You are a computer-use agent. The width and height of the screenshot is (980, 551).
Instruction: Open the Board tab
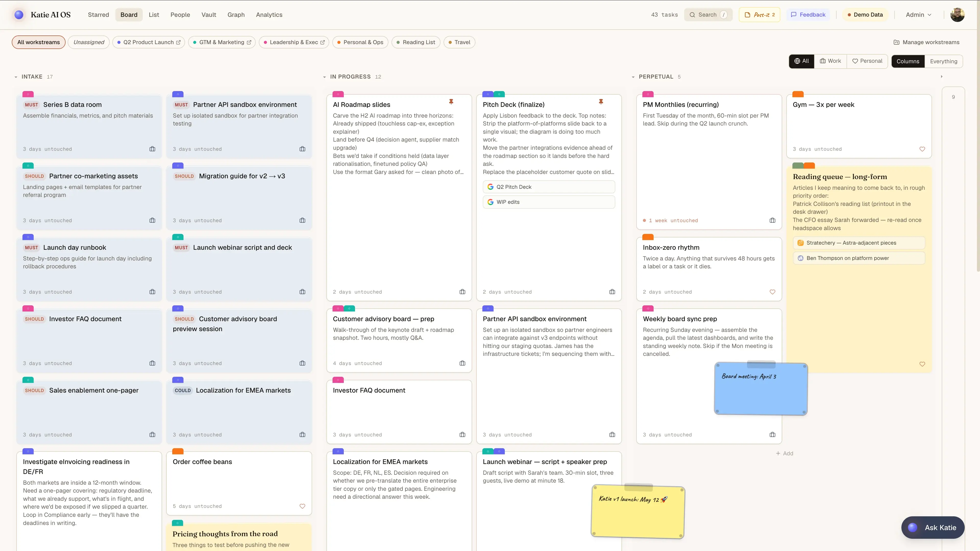(129, 15)
